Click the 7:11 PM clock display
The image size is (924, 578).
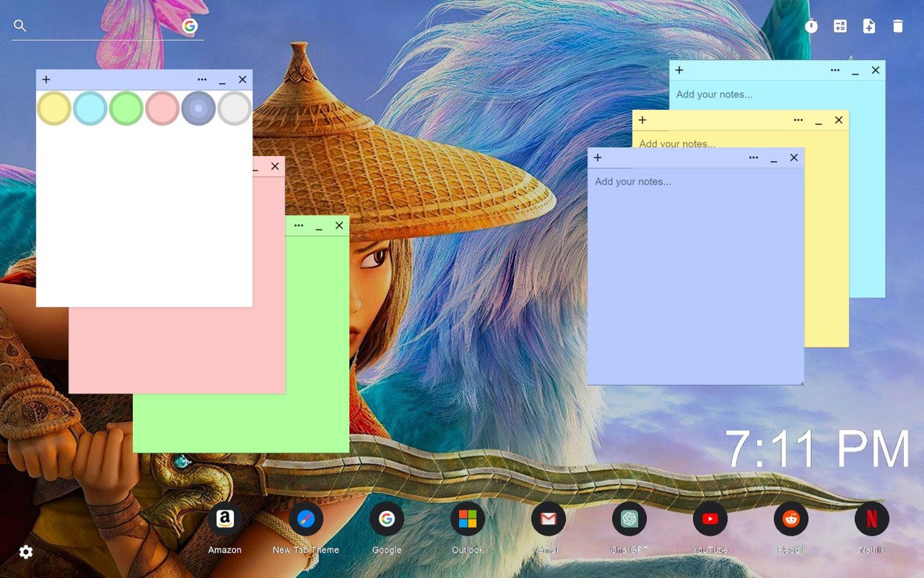(x=817, y=449)
